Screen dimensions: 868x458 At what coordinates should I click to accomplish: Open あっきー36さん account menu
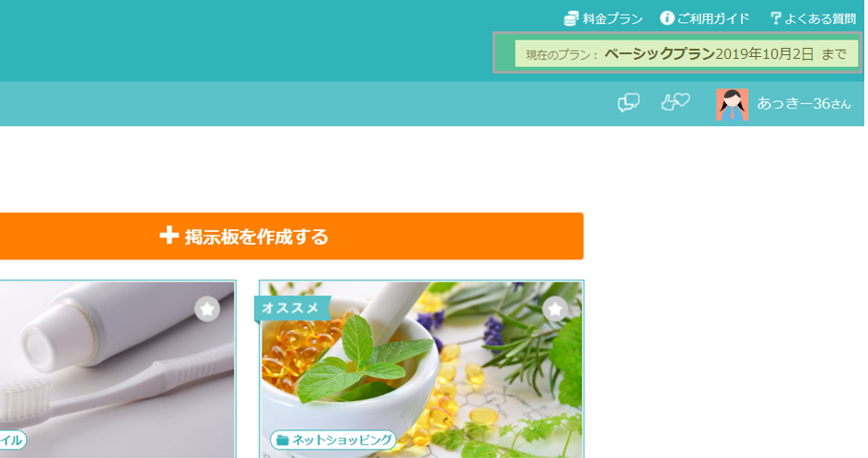click(804, 103)
